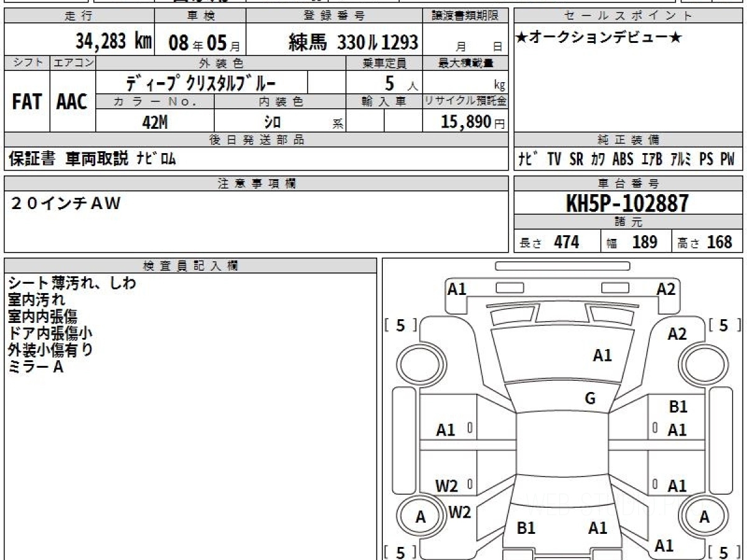Click the interior color value シロ

[272, 123]
